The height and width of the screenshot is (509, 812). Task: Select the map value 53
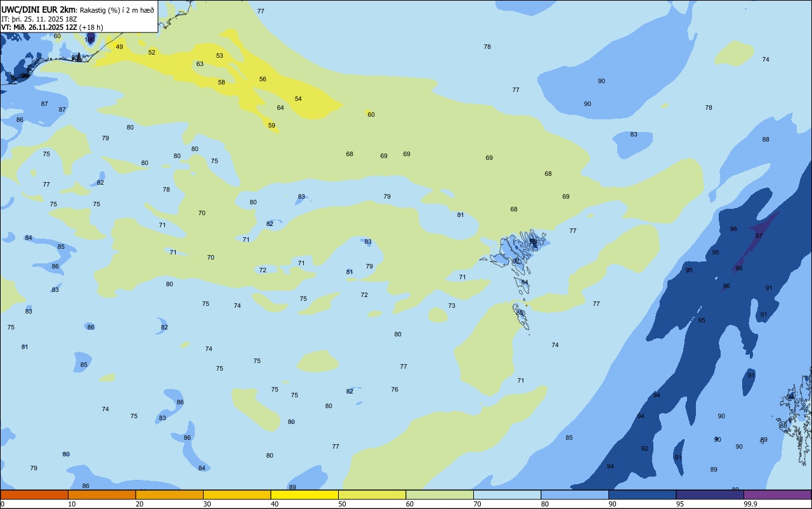click(x=219, y=56)
